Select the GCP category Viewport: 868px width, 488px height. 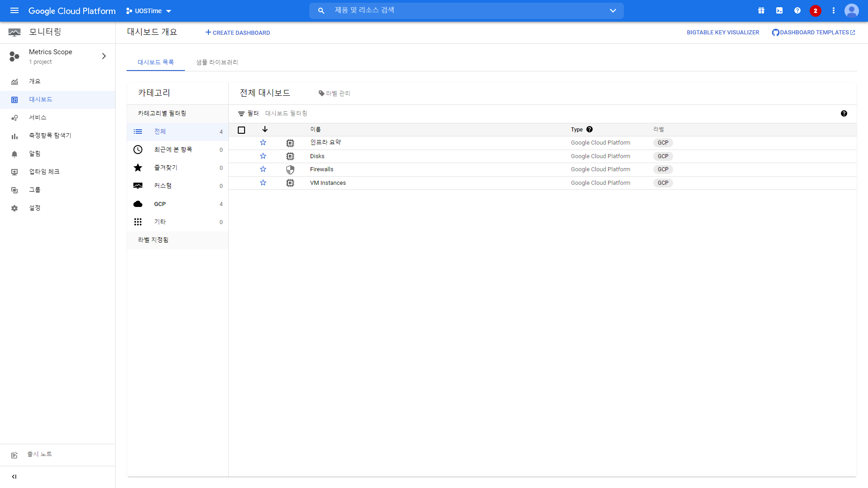[178, 204]
